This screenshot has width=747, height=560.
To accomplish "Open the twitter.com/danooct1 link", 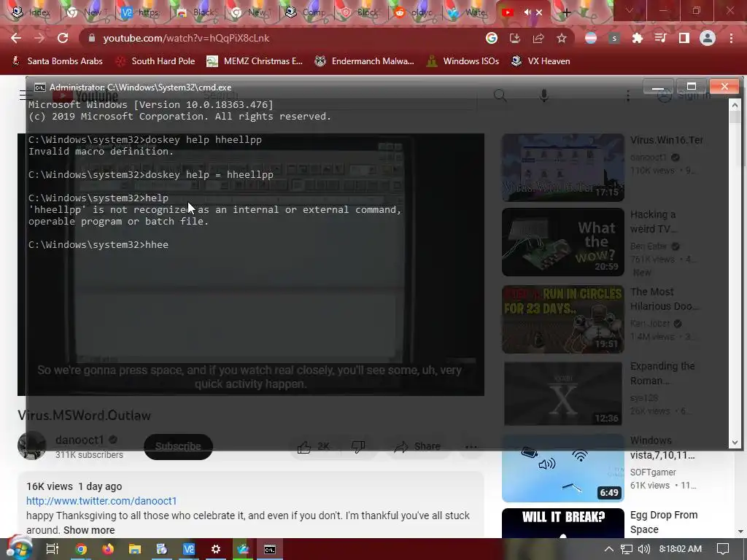I will (101, 501).
